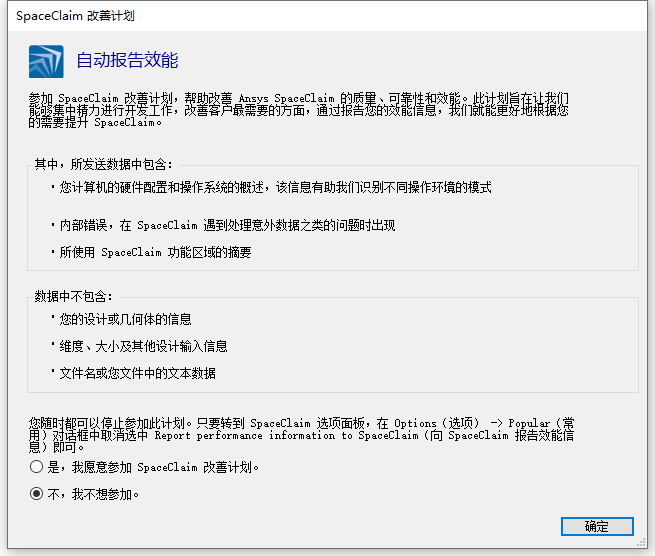Click the '您的设计或几何体的信息' line
The width and height of the screenshot is (655, 556).
pyautogui.click(x=121, y=319)
